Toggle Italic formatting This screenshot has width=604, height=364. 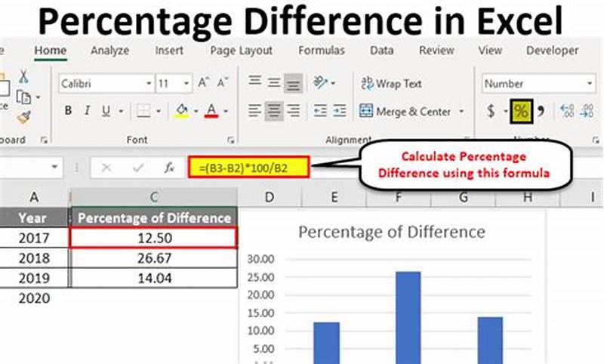(87, 111)
